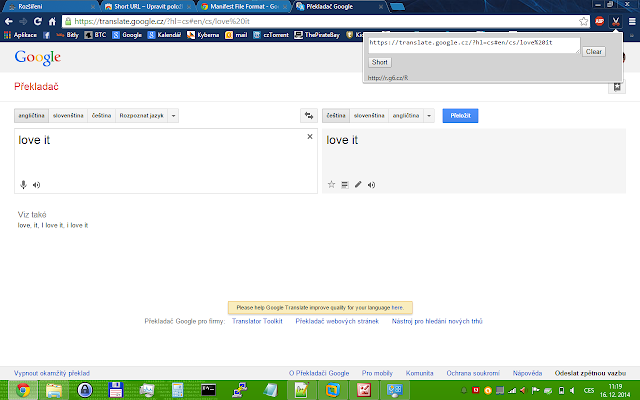The height and width of the screenshot is (400, 640).
Task: Select slovenština as the target language
Action: (x=369, y=116)
